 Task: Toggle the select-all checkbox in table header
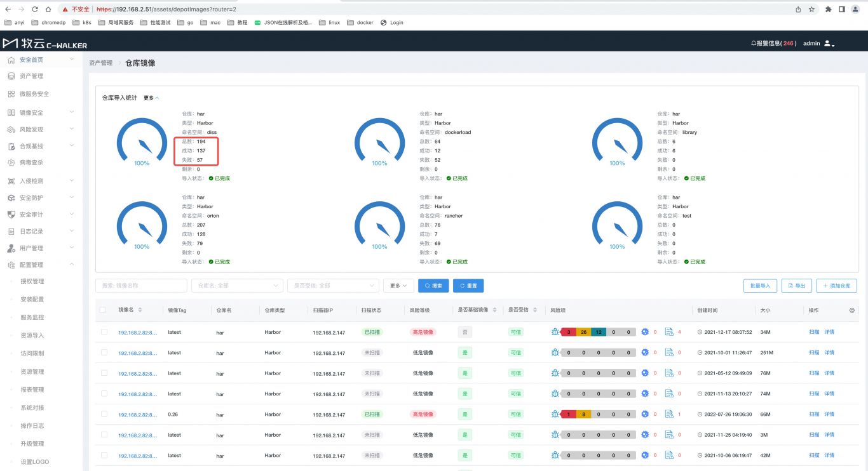click(x=103, y=310)
